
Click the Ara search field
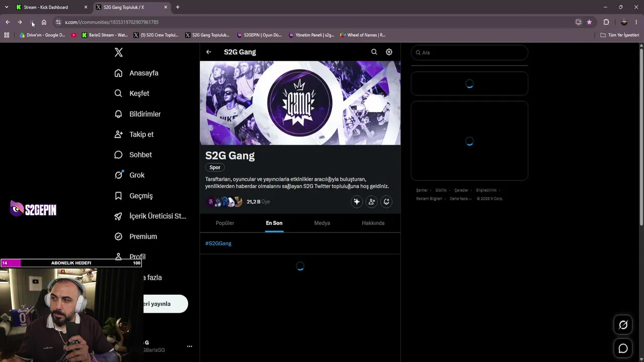(x=469, y=52)
